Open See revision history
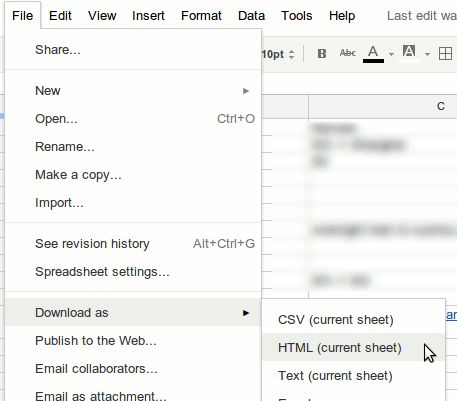457x401 pixels. 133,244
